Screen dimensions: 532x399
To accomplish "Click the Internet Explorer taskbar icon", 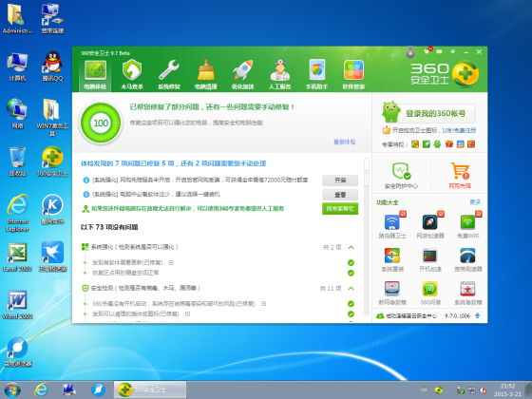I will pos(41,389).
